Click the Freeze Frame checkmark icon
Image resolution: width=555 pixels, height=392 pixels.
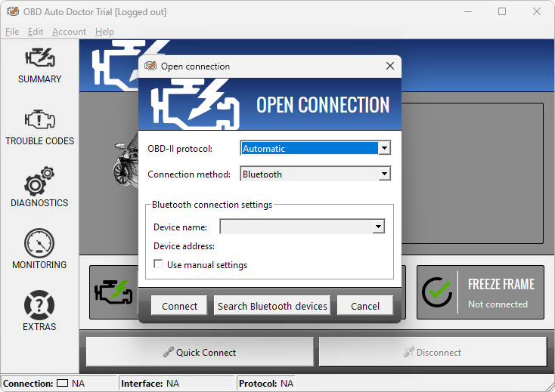(437, 292)
